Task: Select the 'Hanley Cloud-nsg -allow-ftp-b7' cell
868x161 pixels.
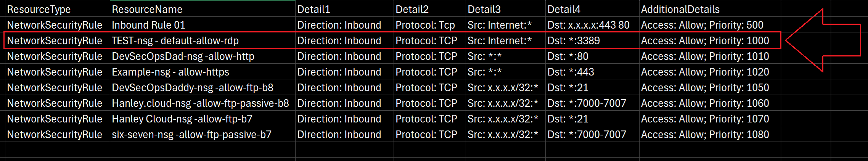Action: tap(182, 119)
